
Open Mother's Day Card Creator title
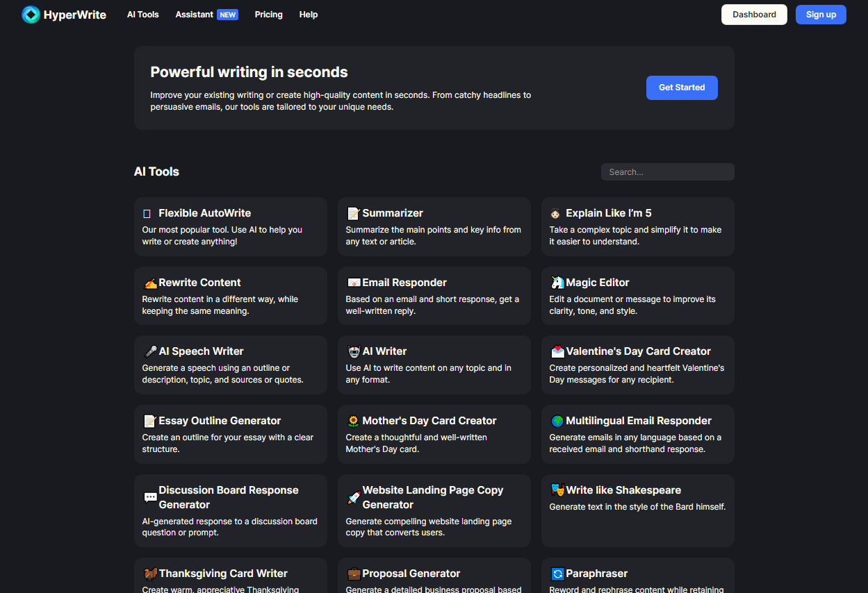tap(429, 421)
